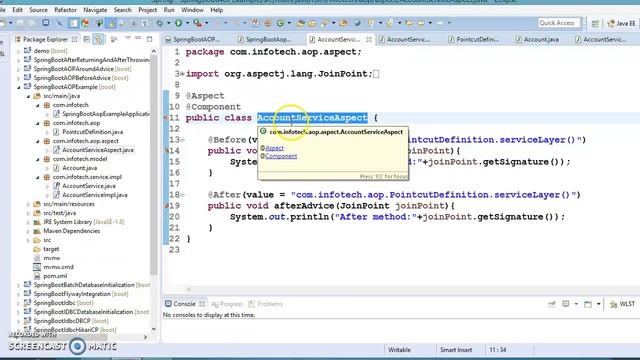Select AccountServiceImpl.java in the tree

(95, 195)
